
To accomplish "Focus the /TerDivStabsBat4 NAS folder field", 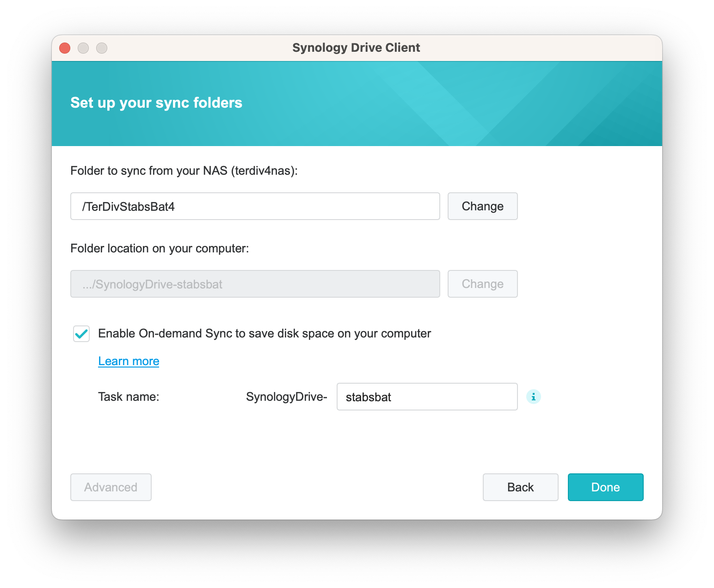I will [x=255, y=206].
